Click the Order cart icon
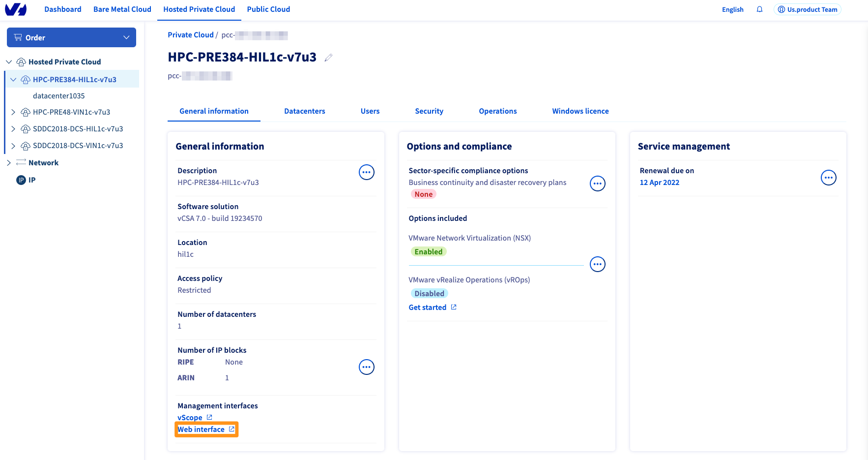 [18, 37]
